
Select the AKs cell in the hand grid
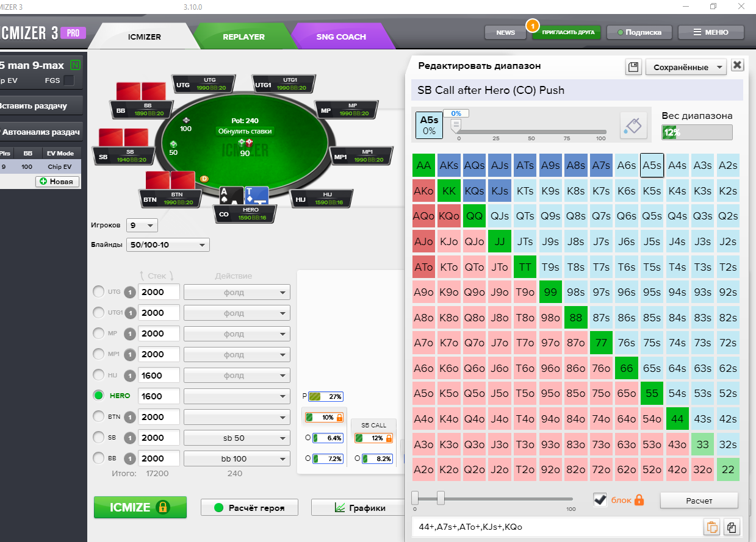click(449, 165)
